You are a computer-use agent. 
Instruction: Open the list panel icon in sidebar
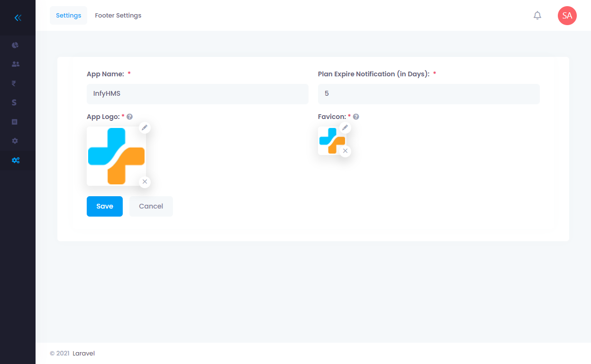coord(15,122)
